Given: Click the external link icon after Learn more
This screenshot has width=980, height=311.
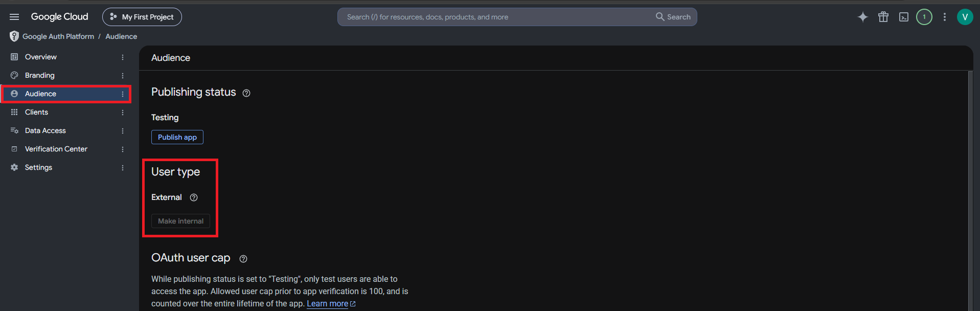Looking at the screenshot, I should pos(353,304).
